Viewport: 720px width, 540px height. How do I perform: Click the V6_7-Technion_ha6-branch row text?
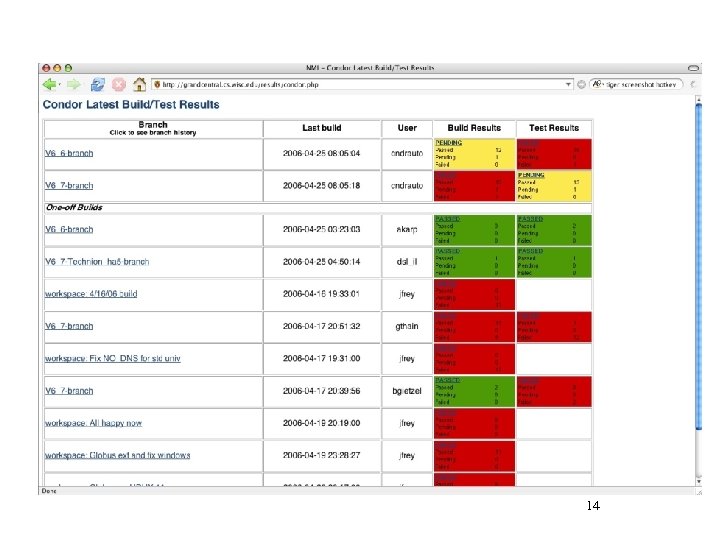(97, 262)
